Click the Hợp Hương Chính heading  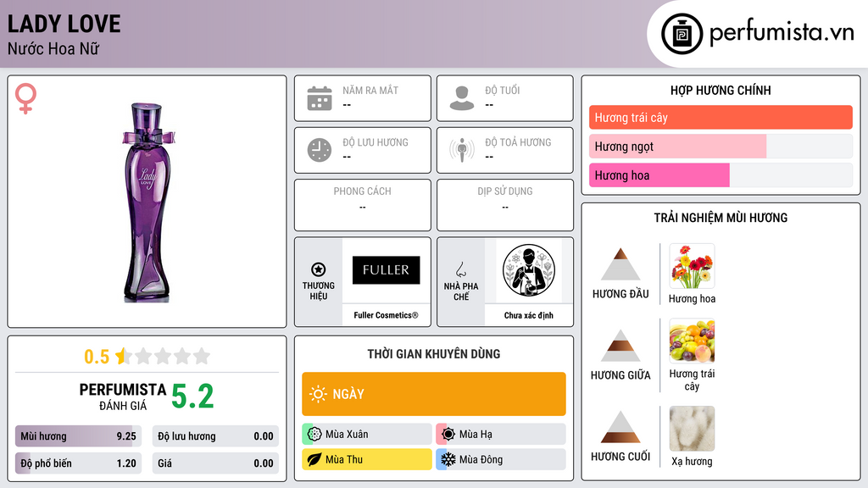(x=721, y=90)
